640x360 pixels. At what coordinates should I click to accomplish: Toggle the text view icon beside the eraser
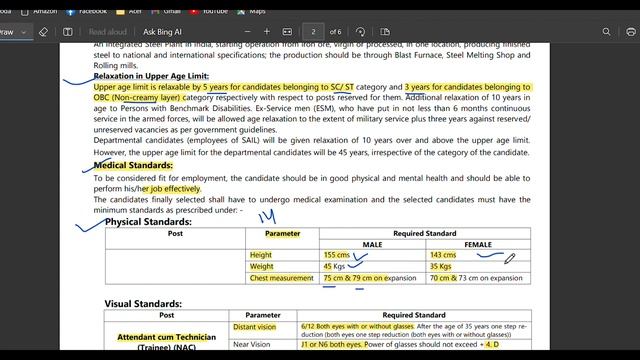point(68,32)
